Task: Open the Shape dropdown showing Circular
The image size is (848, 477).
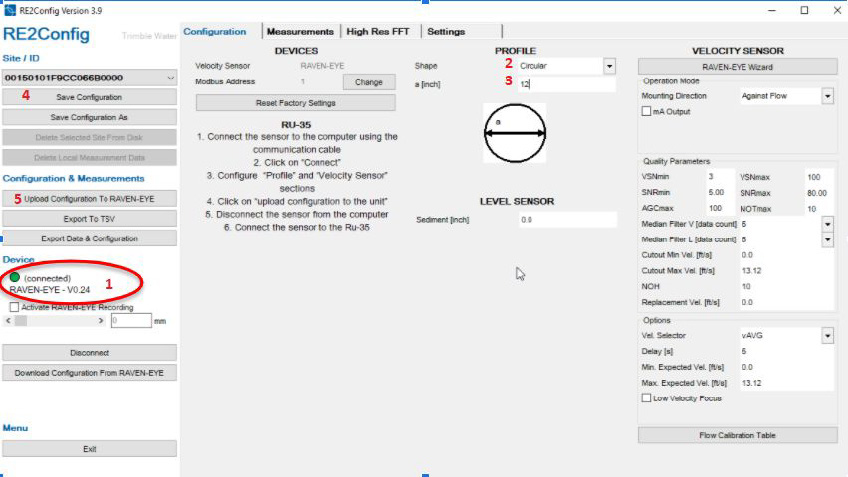Action: (x=610, y=66)
